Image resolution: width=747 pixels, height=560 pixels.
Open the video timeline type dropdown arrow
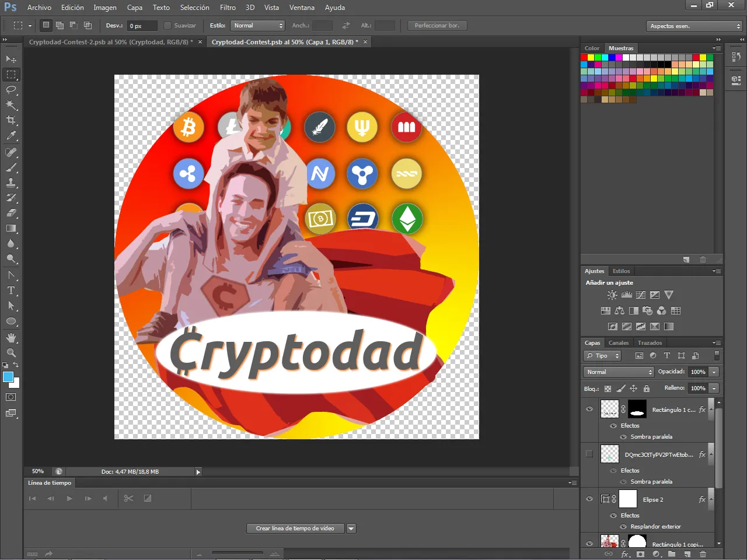pyautogui.click(x=351, y=528)
